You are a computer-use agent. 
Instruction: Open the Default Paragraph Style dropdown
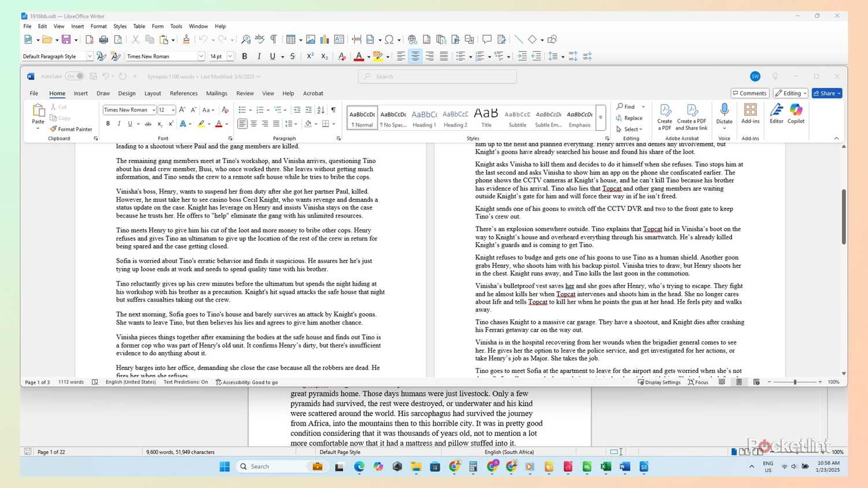pyautogui.click(x=90, y=56)
